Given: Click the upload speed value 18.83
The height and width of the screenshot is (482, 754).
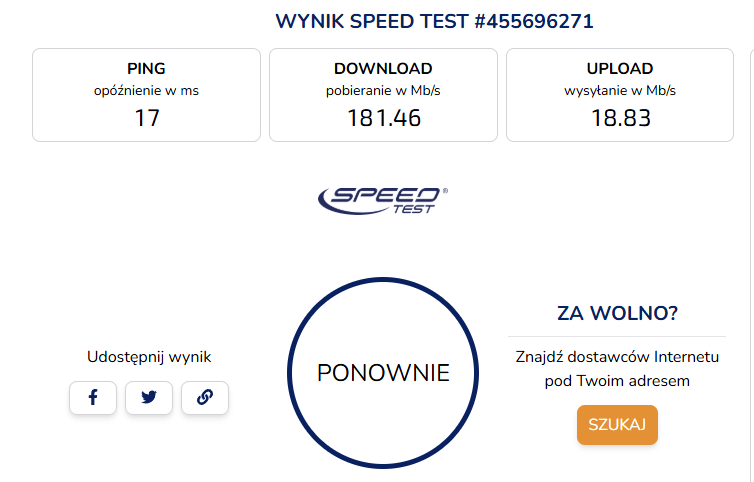Looking at the screenshot, I should point(621,118).
